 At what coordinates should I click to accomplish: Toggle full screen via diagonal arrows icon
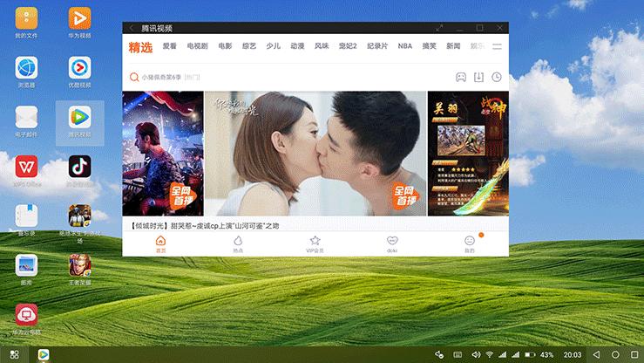pyautogui.click(x=439, y=28)
